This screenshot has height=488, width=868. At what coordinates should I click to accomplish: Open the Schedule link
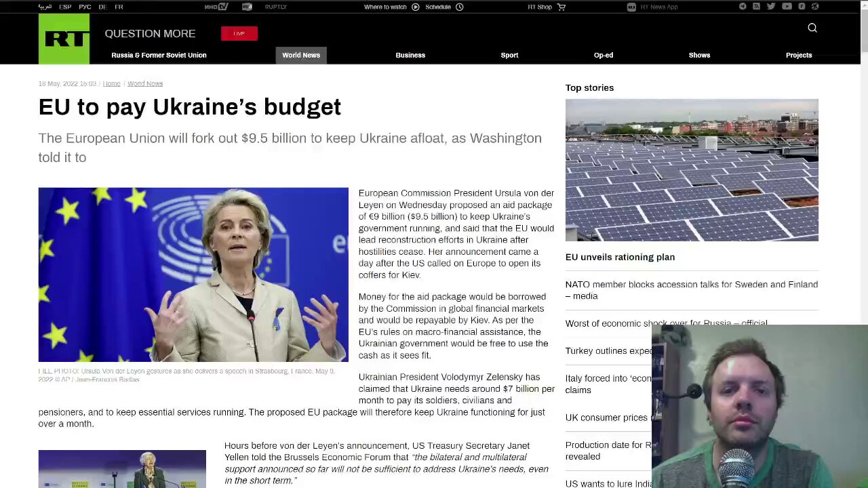[438, 7]
